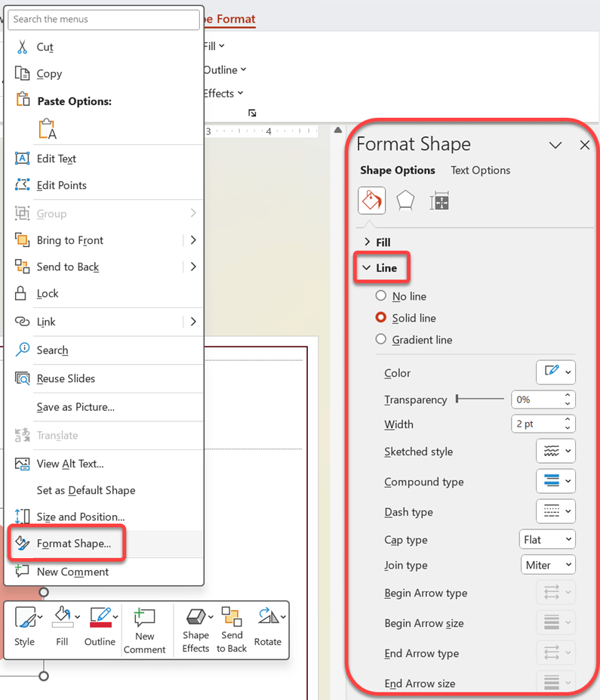Open the Shape Styles dialog launcher

252,113
